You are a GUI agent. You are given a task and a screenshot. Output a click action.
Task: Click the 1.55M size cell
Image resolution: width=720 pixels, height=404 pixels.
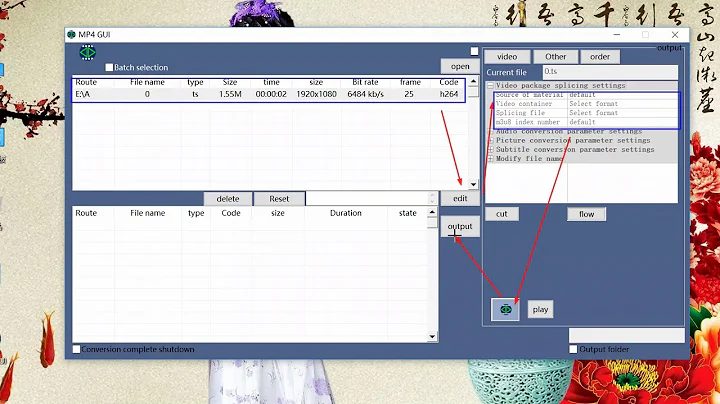tap(230, 94)
